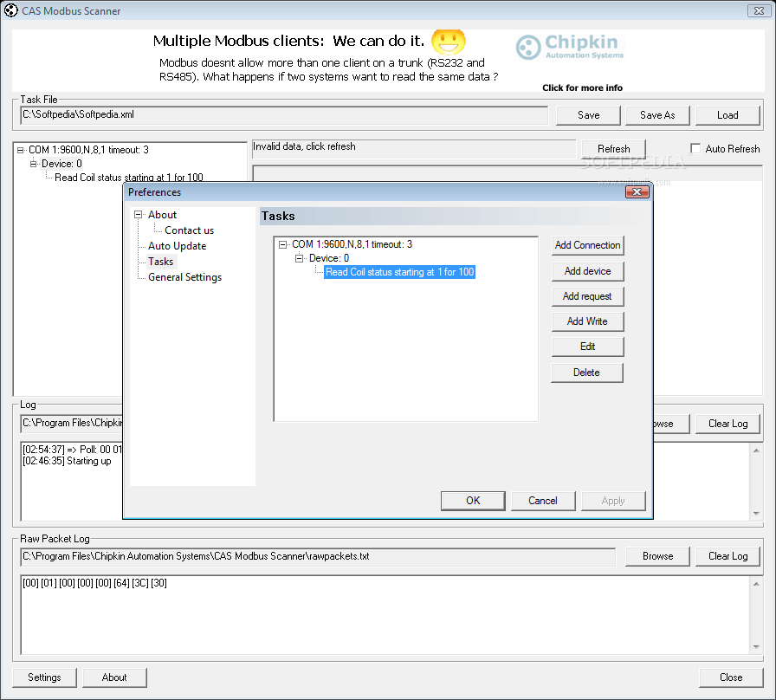The height and width of the screenshot is (700, 776).
Task: Click the Add Connection button
Action: tap(587, 245)
